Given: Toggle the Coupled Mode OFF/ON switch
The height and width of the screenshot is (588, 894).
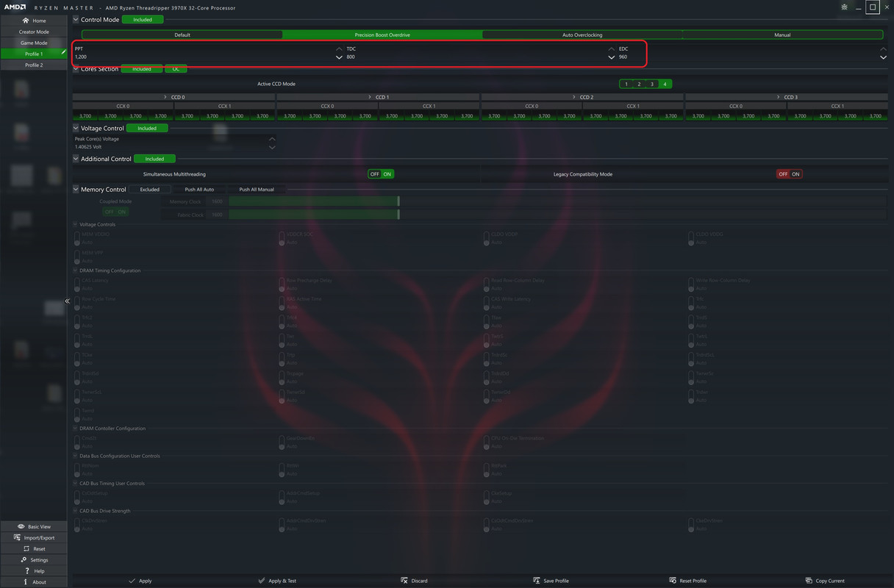Looking at the screenshot, I should 115,212.
